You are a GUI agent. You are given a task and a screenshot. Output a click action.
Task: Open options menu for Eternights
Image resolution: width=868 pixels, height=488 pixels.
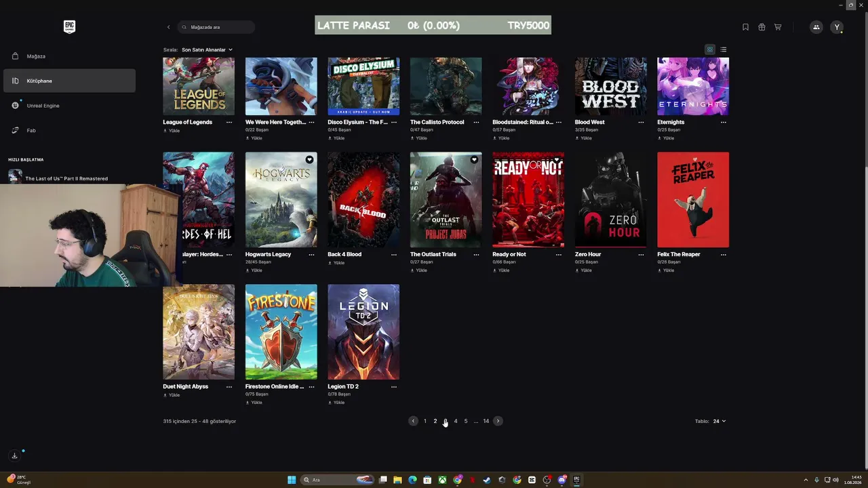[724, 122]
